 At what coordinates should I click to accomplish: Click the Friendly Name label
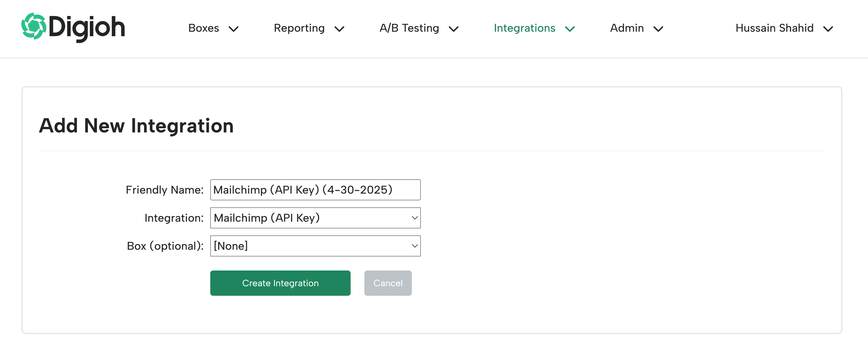coord(165,190)
